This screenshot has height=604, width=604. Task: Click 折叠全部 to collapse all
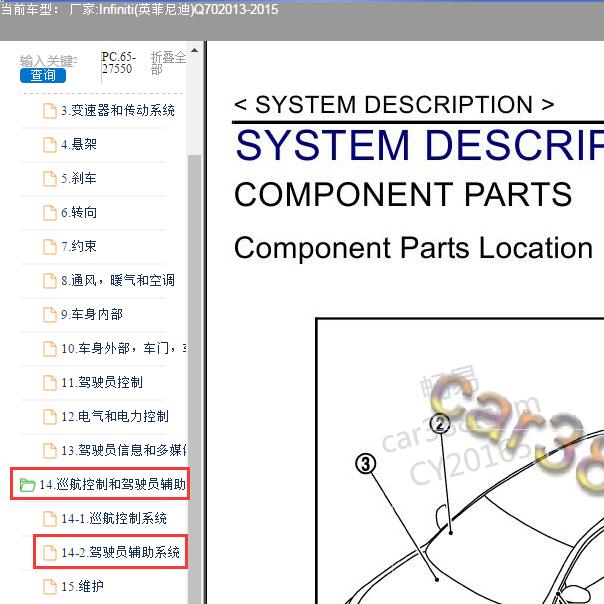(x=168, y=63)
